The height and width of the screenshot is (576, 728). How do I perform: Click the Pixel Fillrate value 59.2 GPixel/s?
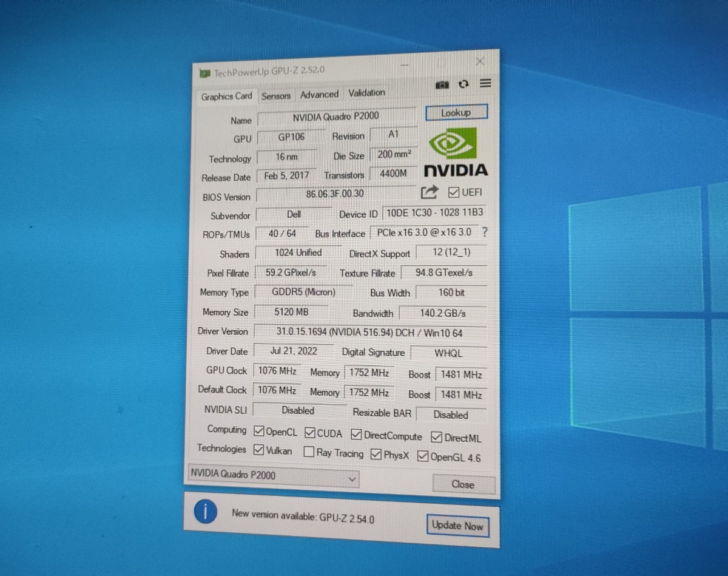(291, 273)
